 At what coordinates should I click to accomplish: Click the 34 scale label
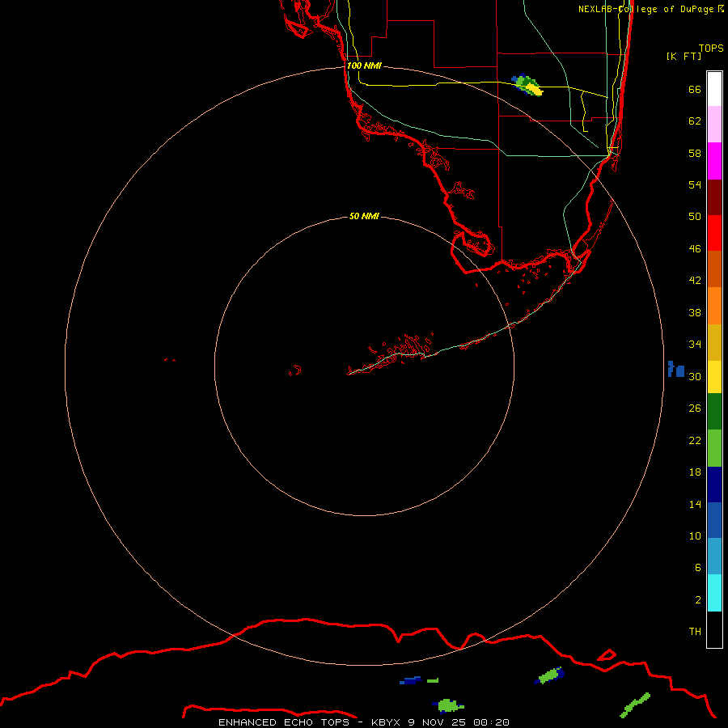tap(695, 344)
